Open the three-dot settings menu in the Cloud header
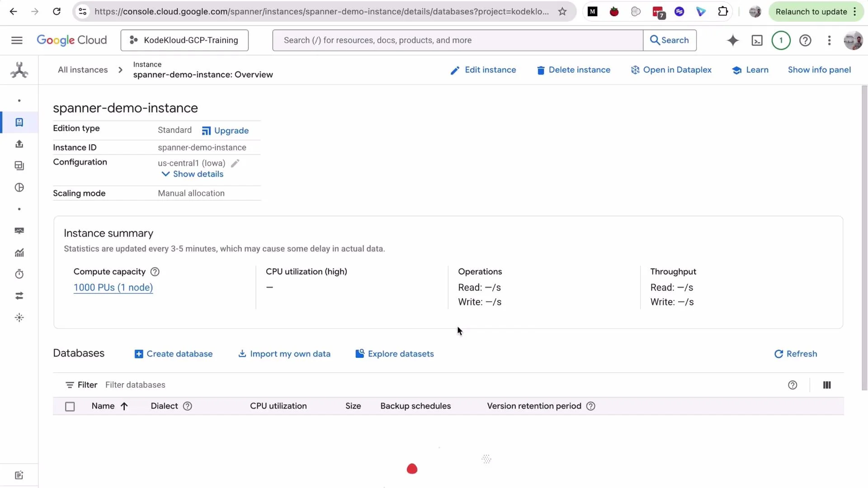The height and width of the screenshot is (488, 868). coord(829,40)
